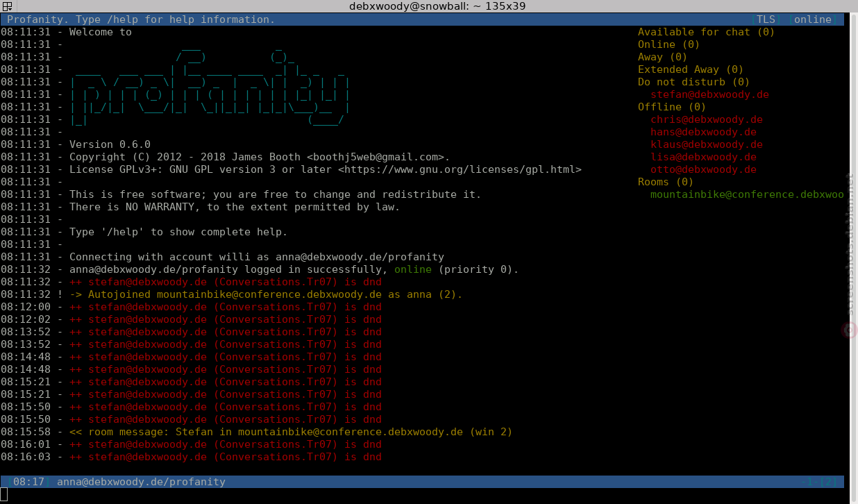The image size is (858, 504).
Task: Click the Profanity help hint in the title bar
Action: point(141,19)
